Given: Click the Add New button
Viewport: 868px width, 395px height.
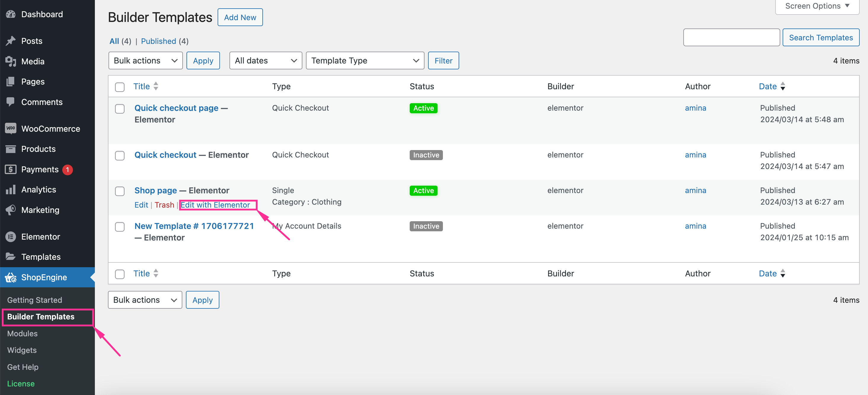Looking at the screenshot, I should click(x=240, y=17).
